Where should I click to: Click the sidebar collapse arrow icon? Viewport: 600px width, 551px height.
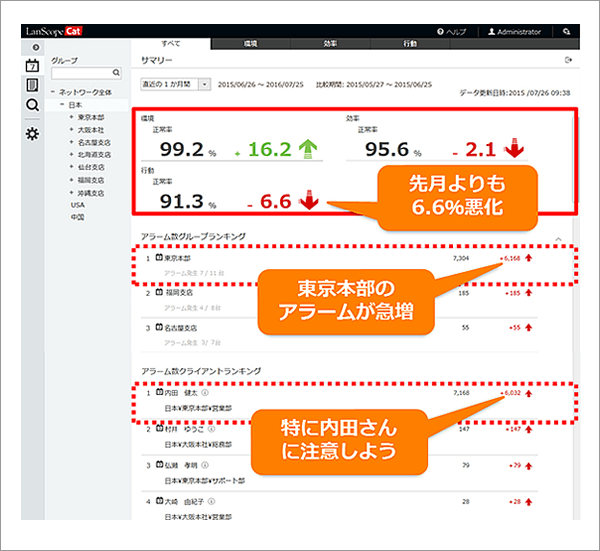point(35,47)
